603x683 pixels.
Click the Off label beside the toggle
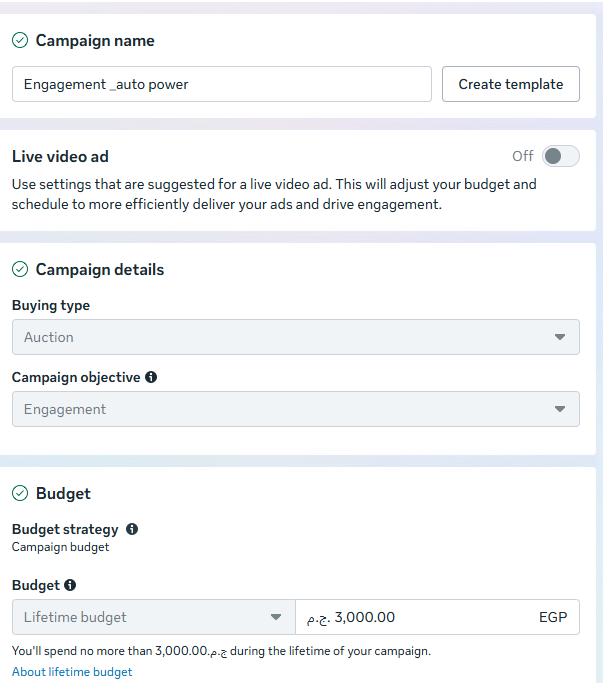coord(522,156)
